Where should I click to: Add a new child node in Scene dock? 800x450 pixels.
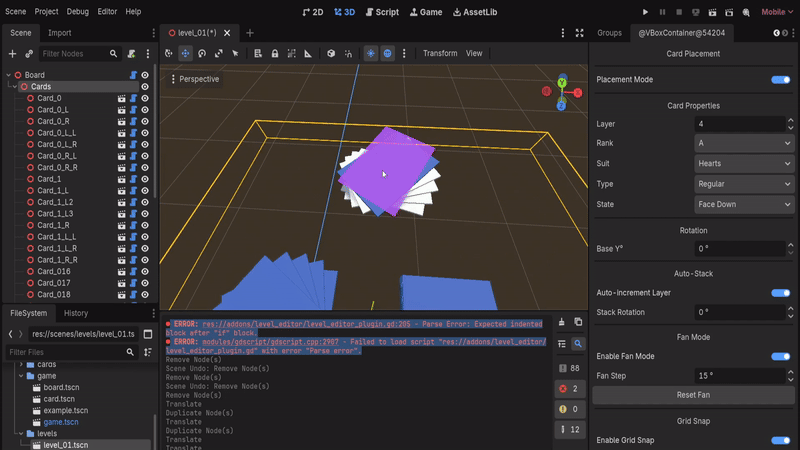pyautogui.click(x=12, y=53)
